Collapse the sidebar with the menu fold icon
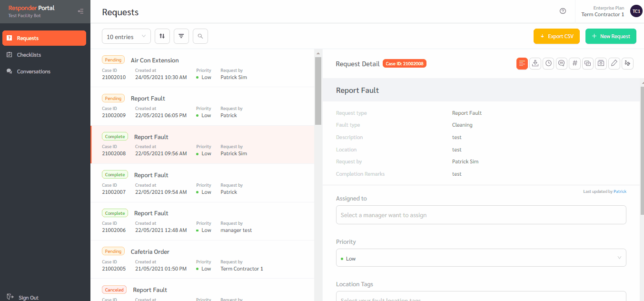Screen dimensions: 644x301 point(80,11)
